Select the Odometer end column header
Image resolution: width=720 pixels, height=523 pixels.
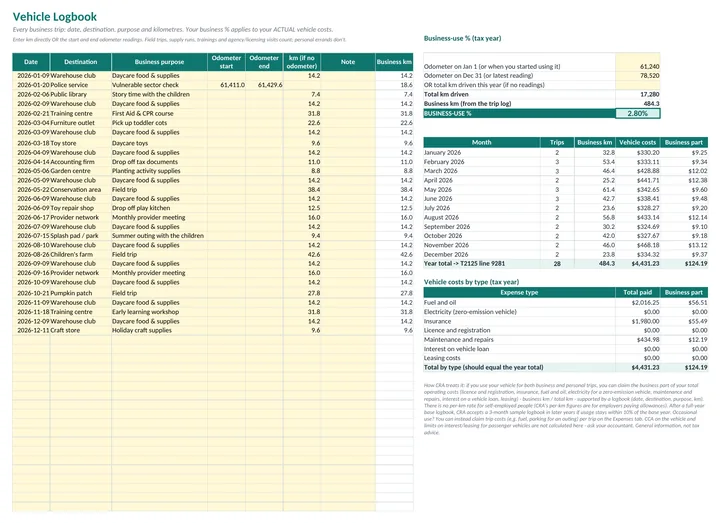click(x=264, y=62)
